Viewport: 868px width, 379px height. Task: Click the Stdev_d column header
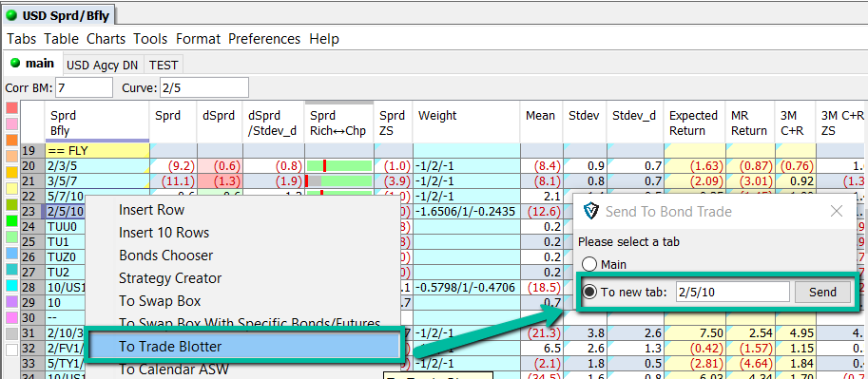pyautogui.click(x=634, y=123)
